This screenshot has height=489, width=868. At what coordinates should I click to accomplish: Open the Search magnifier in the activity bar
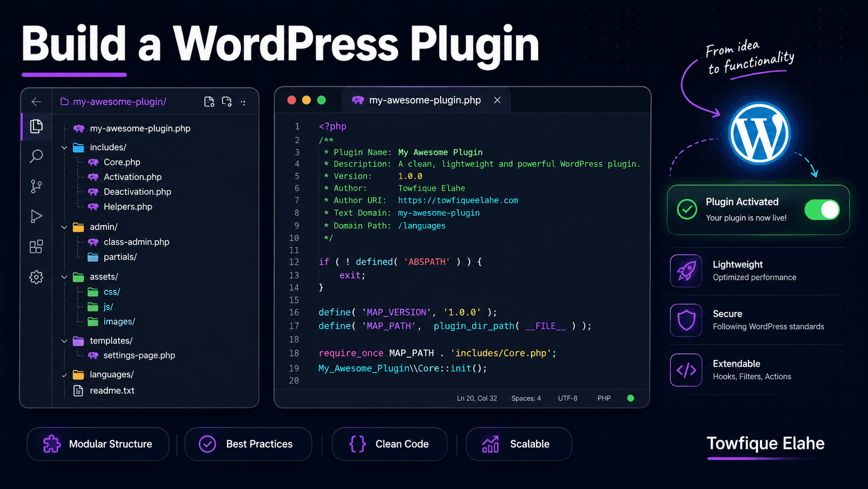[x=36, y=156]
